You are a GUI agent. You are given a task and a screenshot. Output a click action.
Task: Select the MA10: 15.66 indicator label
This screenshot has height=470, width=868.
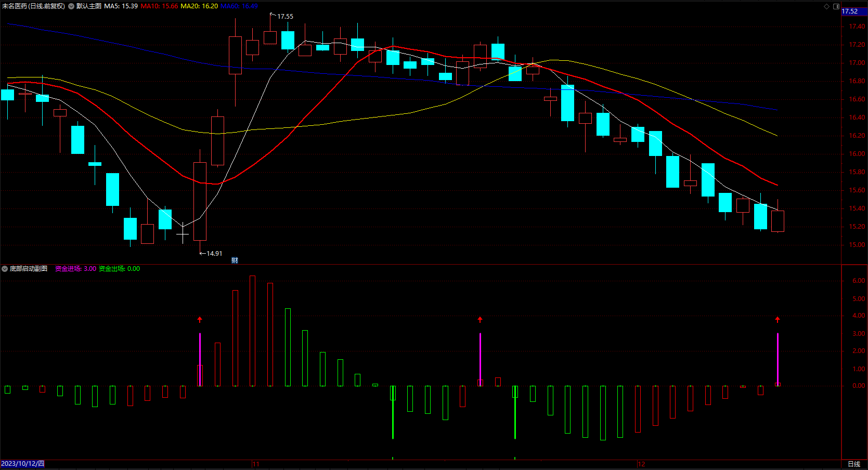click(159, 6)
